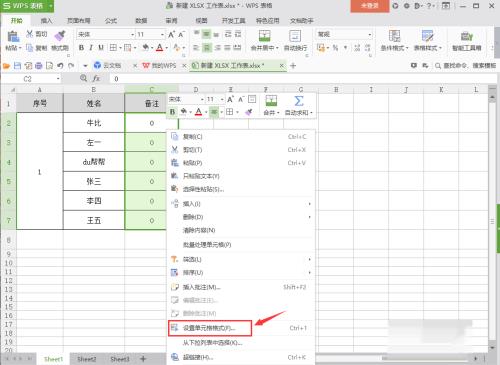Decrease font size with ribbon A- icon
Viewport: 500px width, 365px height.
coord(181,34)
